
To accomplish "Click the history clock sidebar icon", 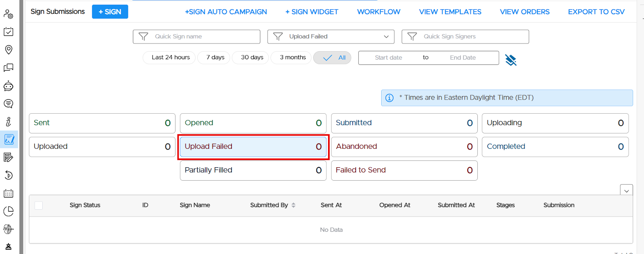I will point(8,175).
